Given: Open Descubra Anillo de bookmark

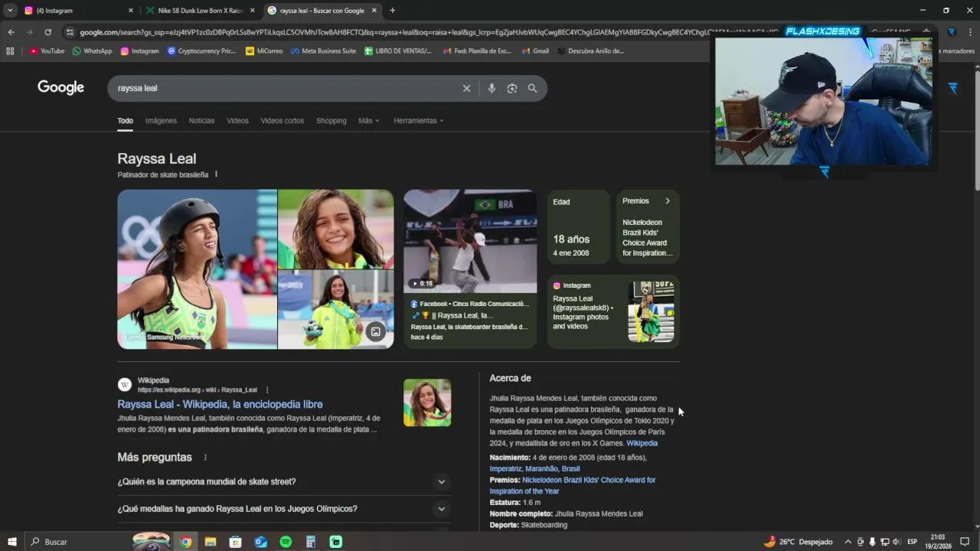Looking at the screenshot, I should coord(590,51).
